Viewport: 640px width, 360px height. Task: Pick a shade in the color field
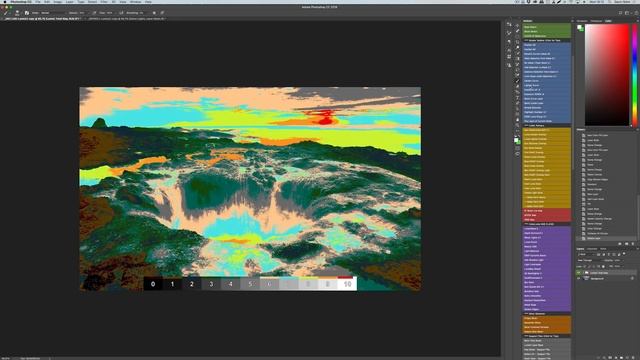tap(607, 75)
